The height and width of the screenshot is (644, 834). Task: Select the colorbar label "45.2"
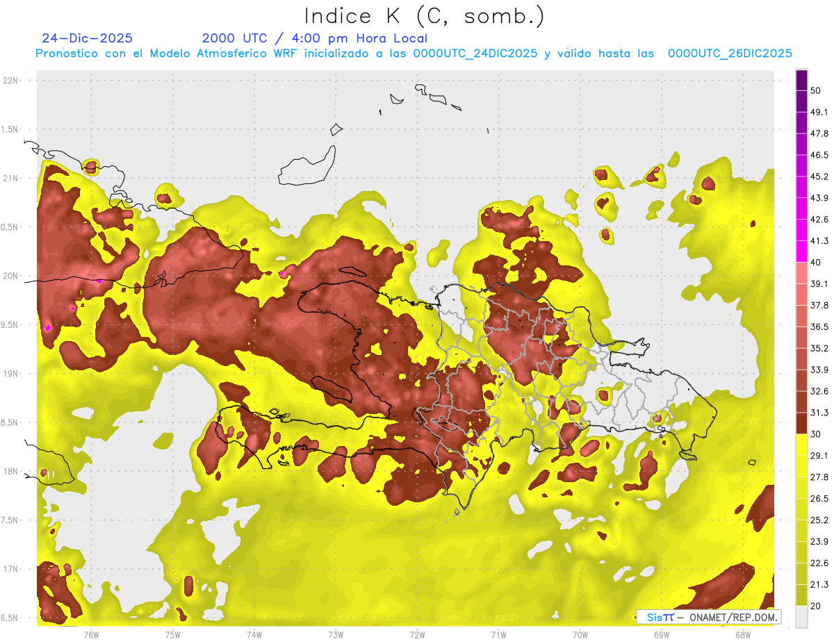pos(819,176)
